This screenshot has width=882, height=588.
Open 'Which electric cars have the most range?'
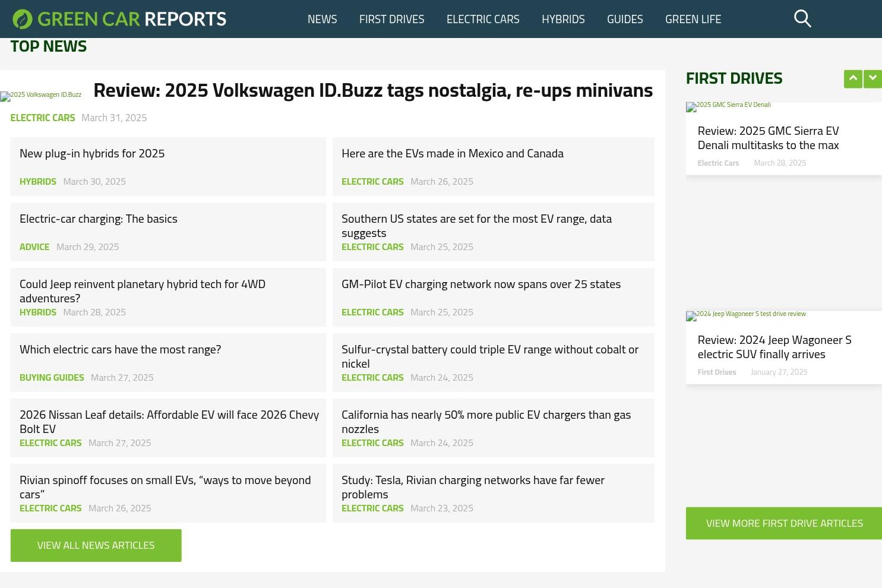click(121, 349)
